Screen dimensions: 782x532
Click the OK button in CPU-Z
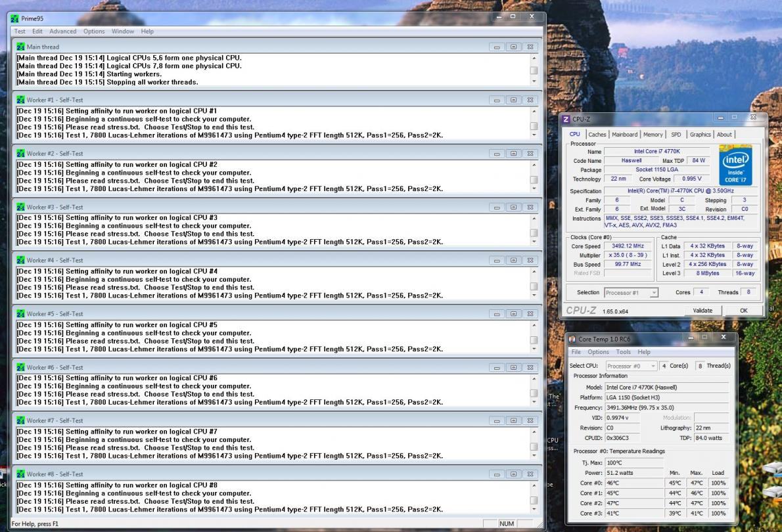click(x=744, y=311)
